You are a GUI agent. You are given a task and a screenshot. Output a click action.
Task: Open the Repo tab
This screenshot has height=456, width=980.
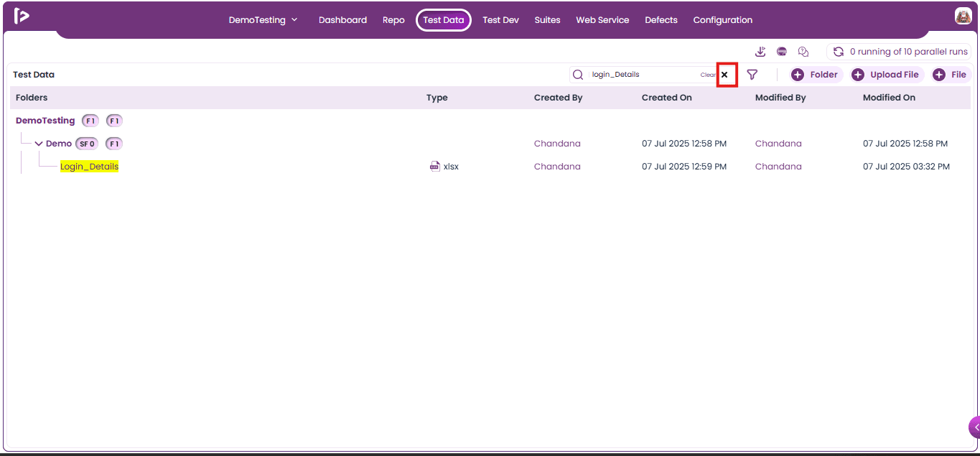(x=393, y=20)
